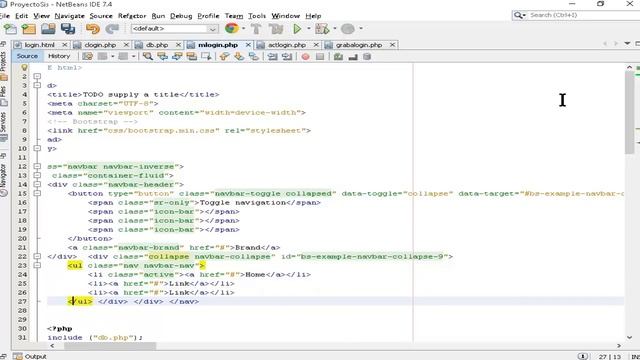Open Debug Project dropdown arrow

(335, 29)
